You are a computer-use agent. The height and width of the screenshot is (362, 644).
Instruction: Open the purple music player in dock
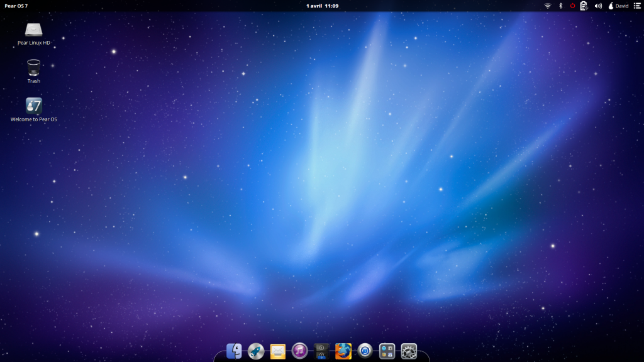pyautogui.click(x=299, y=351)
